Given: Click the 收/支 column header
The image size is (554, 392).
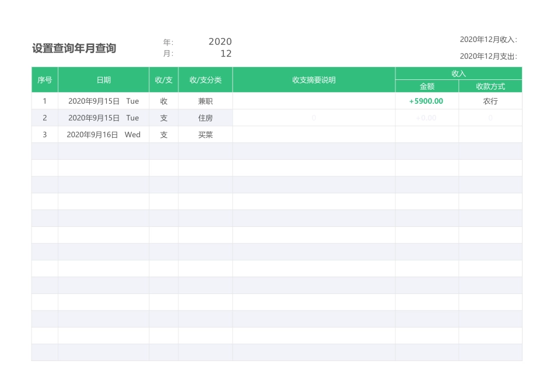Looking at the screenshot, I should click(164, 80).
